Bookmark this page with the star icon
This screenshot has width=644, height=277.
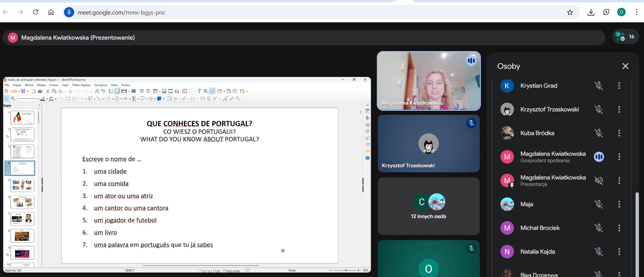point(570,13)
